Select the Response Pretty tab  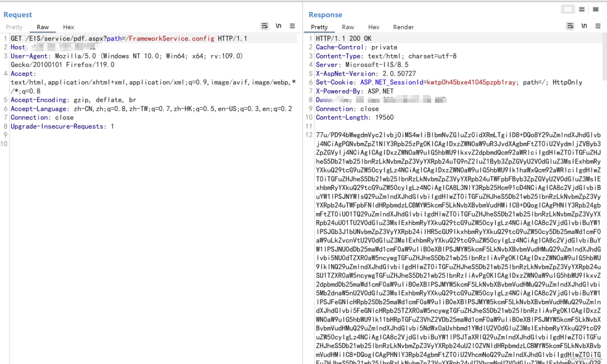319,27
